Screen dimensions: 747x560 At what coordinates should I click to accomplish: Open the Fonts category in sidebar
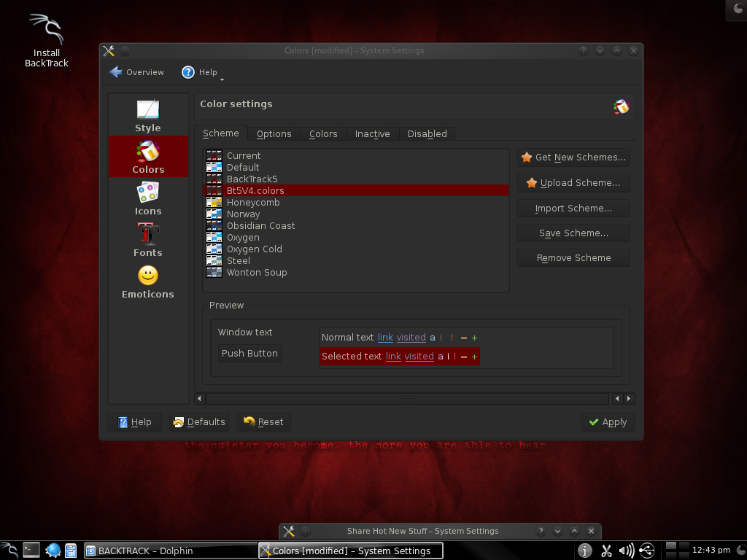click(x=148, y=239)
